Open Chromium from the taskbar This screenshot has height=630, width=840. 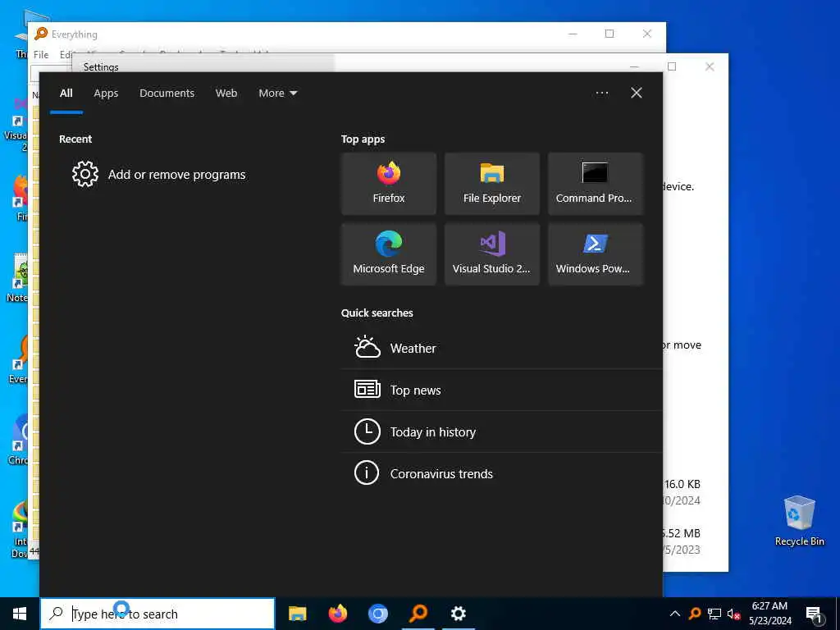tap(377, 614)
